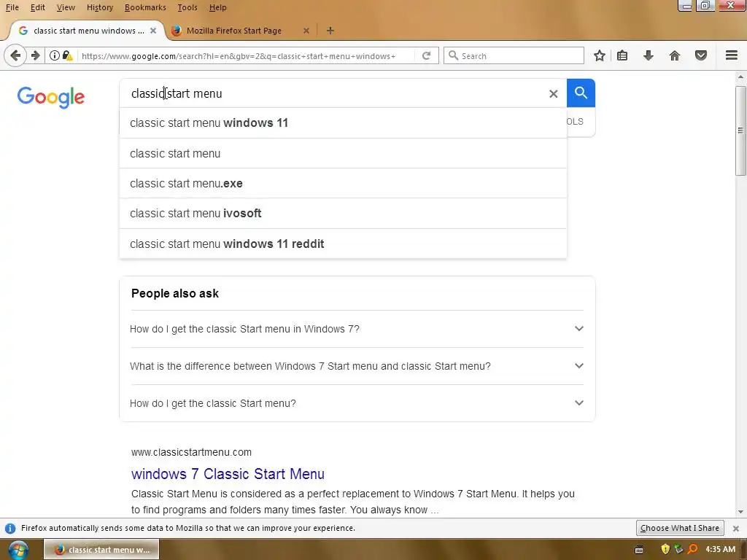Expand 'How do I get the classic Start menu?' question
Viewport: 747px width, 560px height.
point(357,403)
